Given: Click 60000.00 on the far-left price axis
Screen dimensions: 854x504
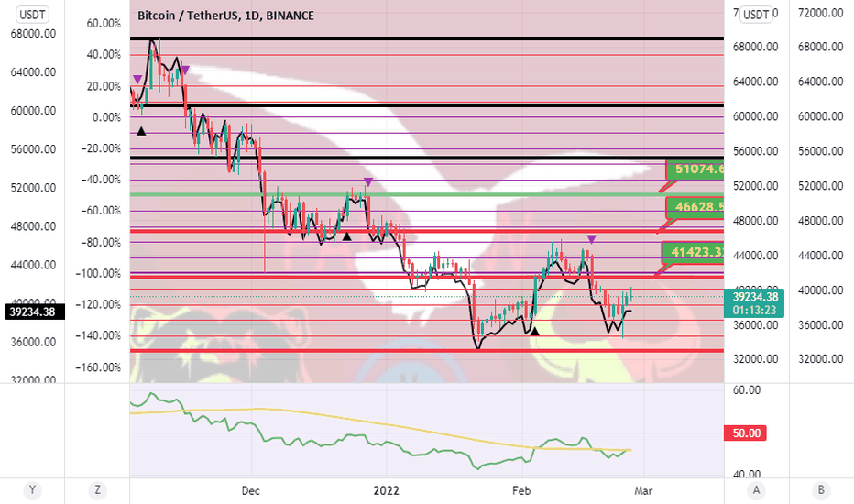Looking at the screenshot, I should coord(33,111).
